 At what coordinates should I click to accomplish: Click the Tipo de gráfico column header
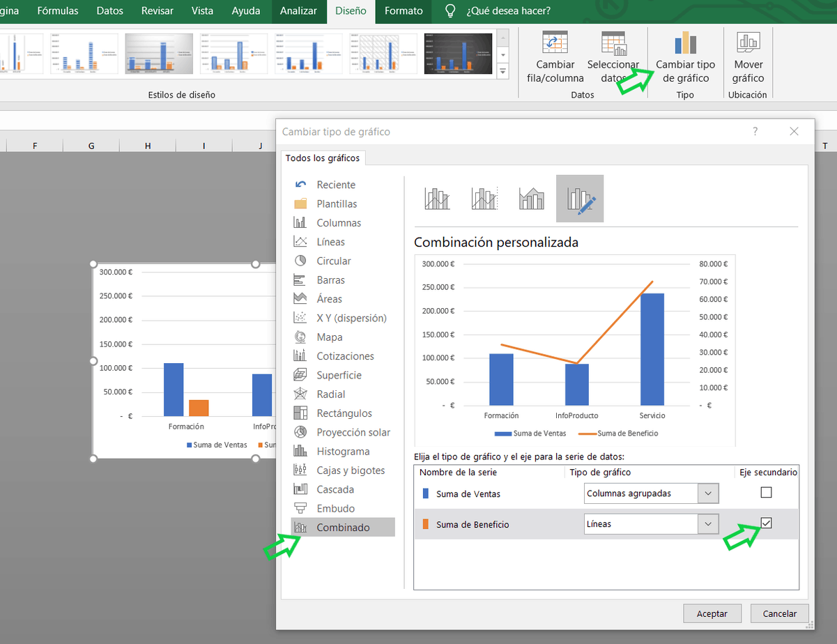click(x=600, y=473)
